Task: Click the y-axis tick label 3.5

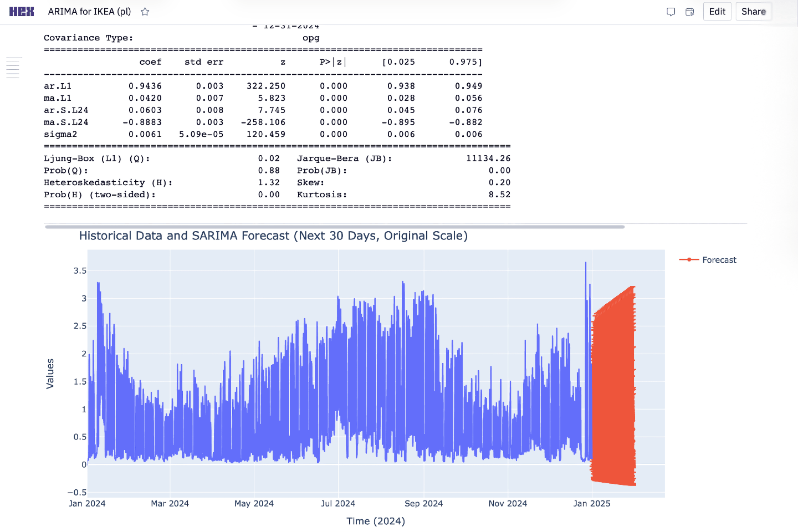Action: pos(80,271)
